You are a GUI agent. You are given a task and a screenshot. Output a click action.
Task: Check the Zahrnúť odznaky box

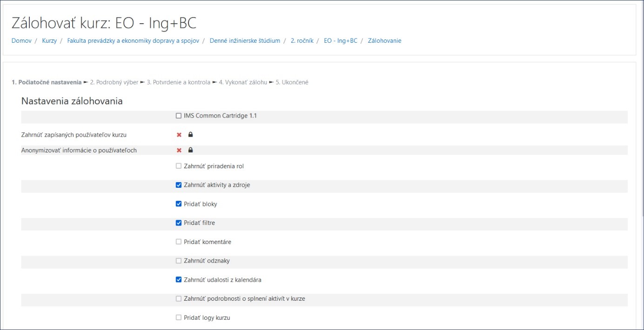(179, 261)
